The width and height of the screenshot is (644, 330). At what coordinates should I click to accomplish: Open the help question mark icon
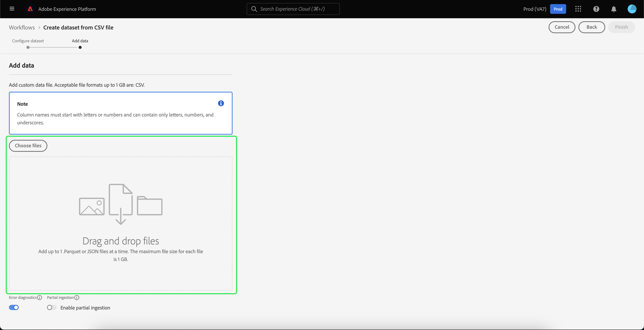coord(596,9)
